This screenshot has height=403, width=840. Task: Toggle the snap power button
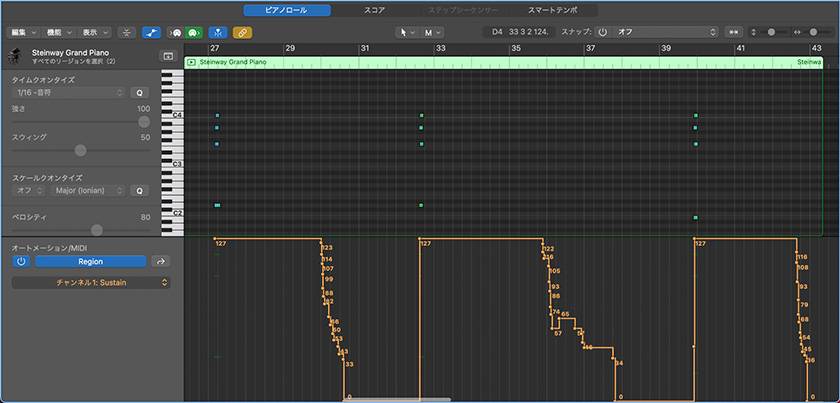tap(602, 32)
